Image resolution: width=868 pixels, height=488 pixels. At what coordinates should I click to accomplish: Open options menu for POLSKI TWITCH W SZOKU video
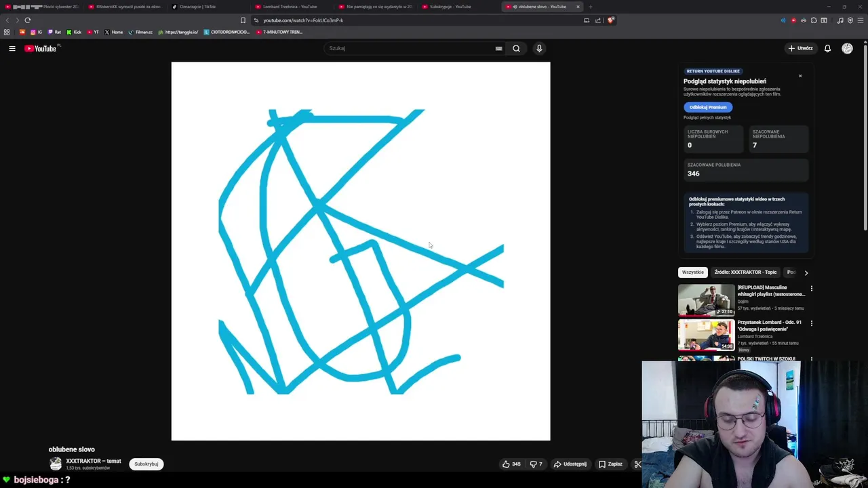(811, 358)
